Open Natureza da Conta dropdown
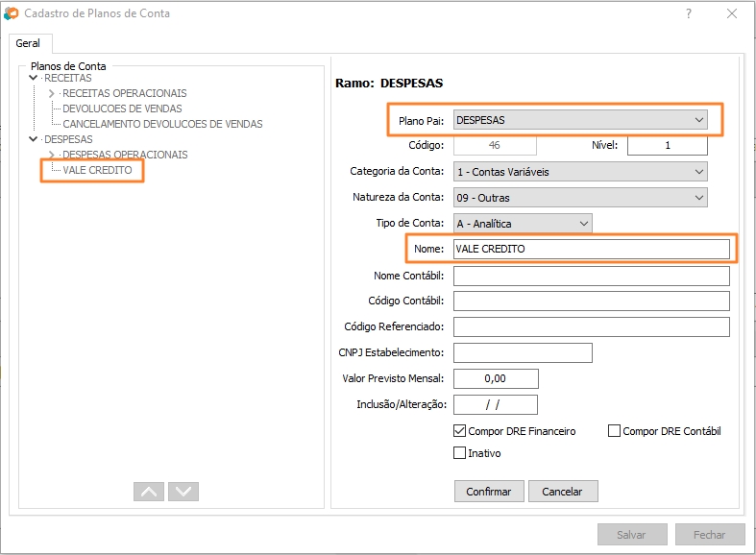 698,198
